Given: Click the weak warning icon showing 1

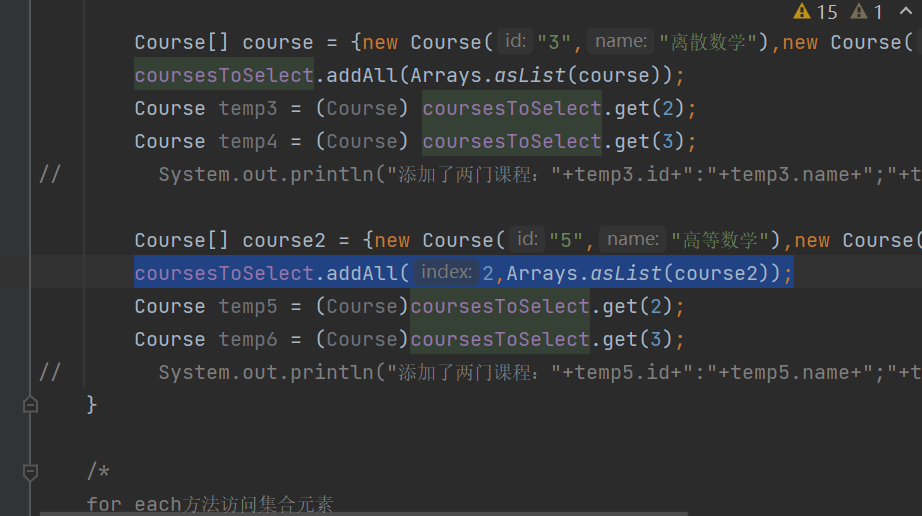Looking at the screenshot, I should coord(860,12).
